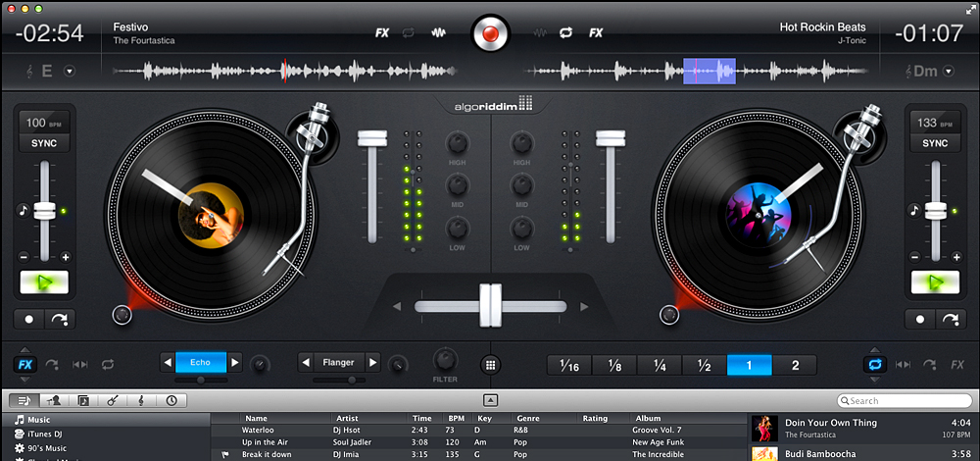Image resolution: width=980 pixels, height=461 pixels.
Task: Switch to the history clock library tab
Action: 171,400
